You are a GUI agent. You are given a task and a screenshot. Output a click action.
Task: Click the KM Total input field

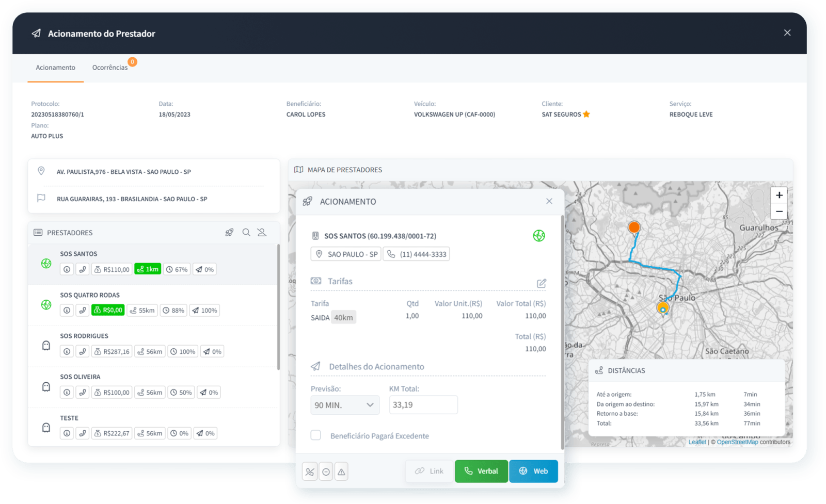point(423,405)
